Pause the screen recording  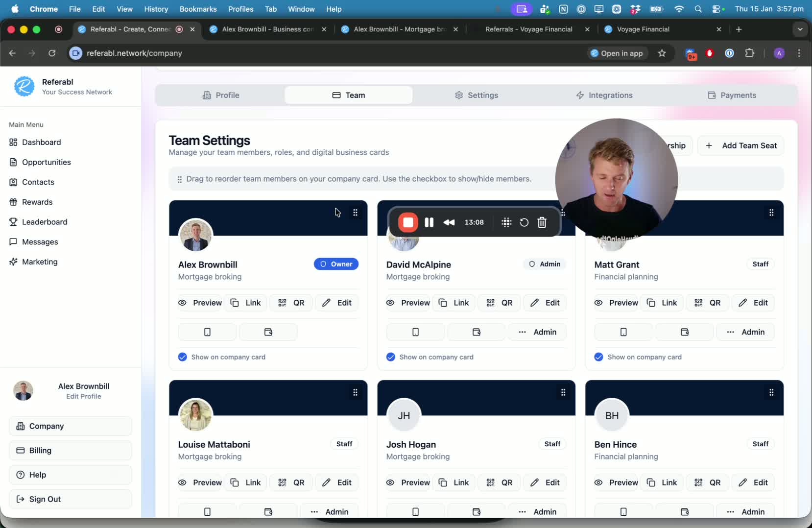(x=429, y=222)
